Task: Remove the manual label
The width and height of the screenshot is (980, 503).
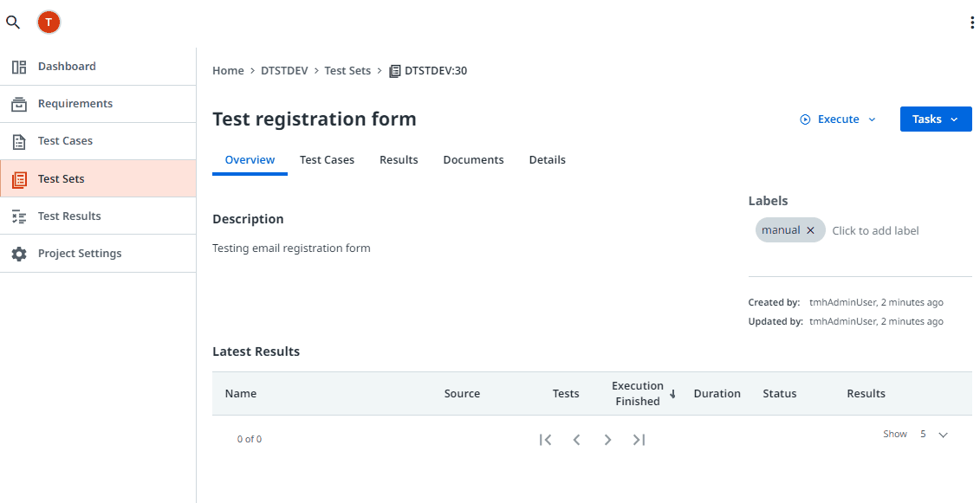Action: click(810, 230)
